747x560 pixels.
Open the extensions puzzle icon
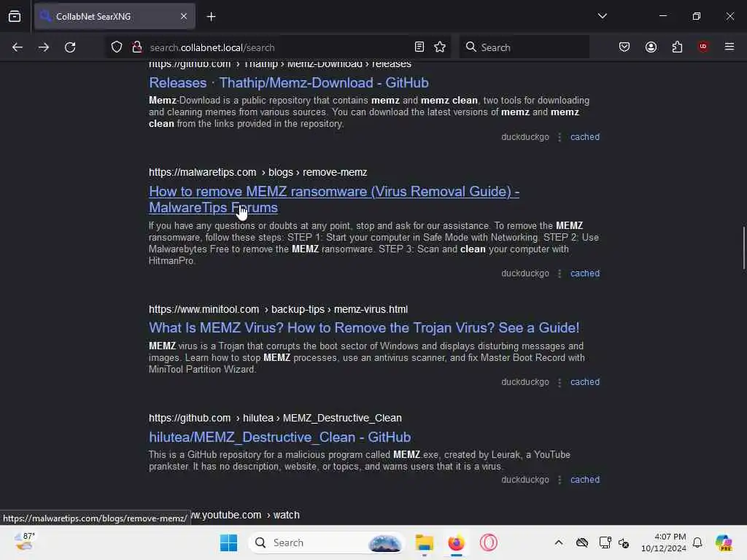tap(677, 47)
